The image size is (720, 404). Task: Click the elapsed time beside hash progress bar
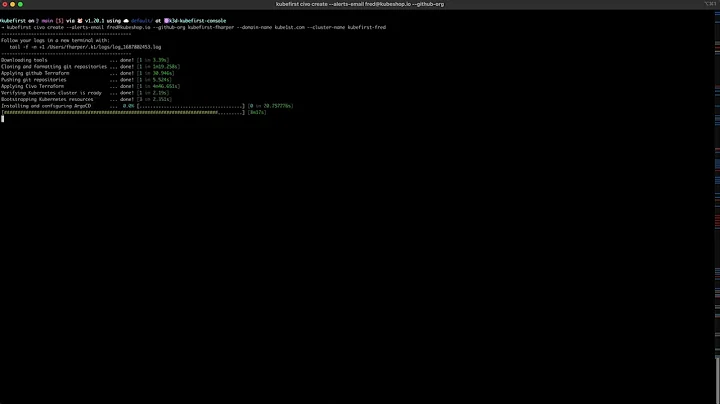[257, 112]
